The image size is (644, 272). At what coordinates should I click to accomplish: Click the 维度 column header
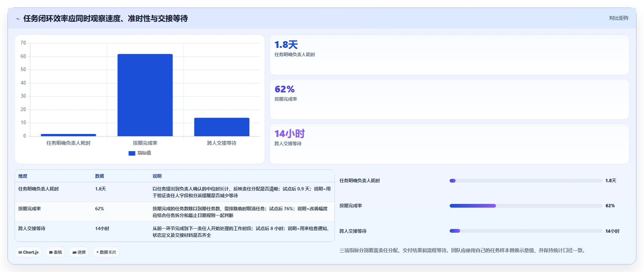(23, 176)
